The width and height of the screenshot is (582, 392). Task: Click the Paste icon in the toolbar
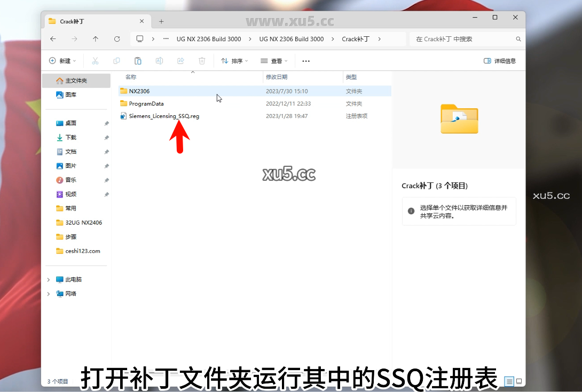(138, 61)
